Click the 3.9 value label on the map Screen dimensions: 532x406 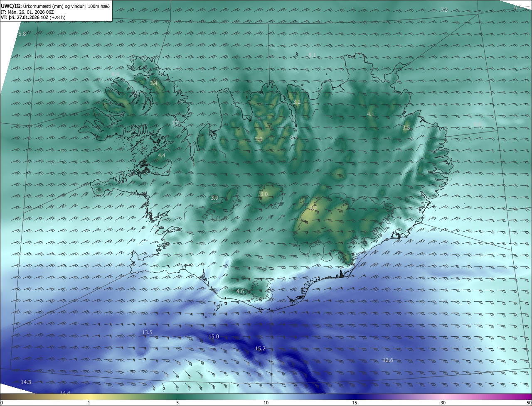(x=214, y=198)
